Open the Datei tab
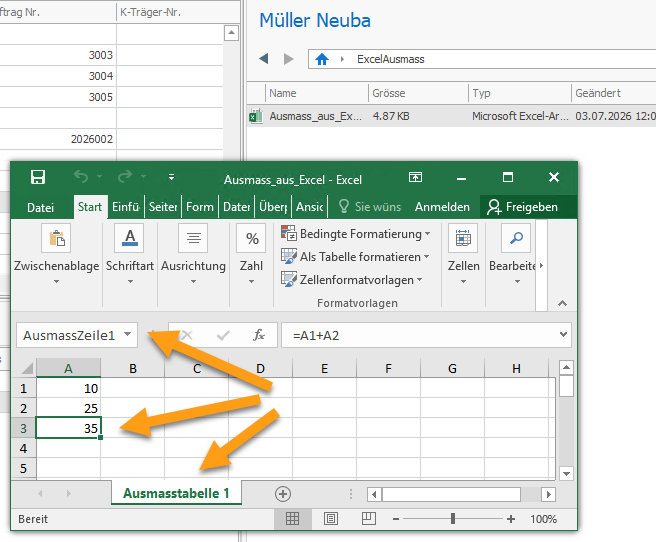This screenshot has height=542, width=656. (x=40, y=207)
